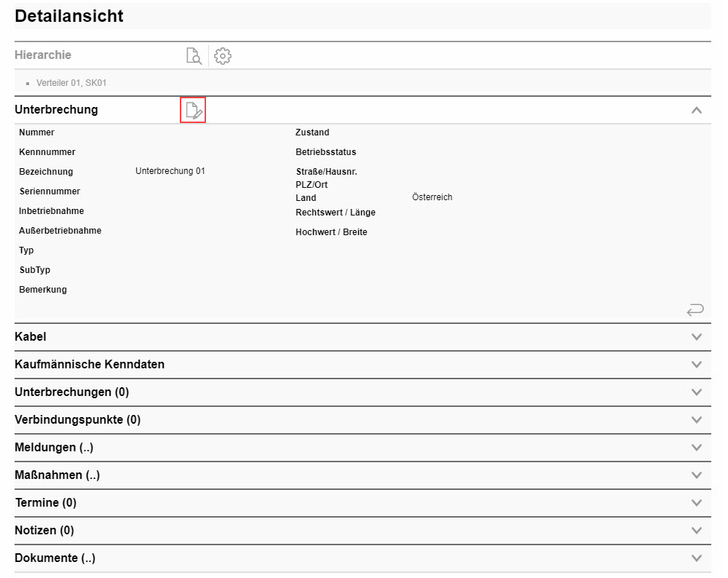Viewport: 728px width, 578px height.
Task: Expand the Meldungen section chevron
Action: (x=697, y=448)
